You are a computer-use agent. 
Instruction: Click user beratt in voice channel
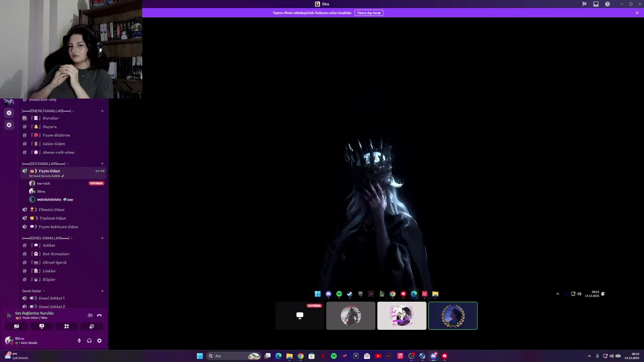point(43,184)
